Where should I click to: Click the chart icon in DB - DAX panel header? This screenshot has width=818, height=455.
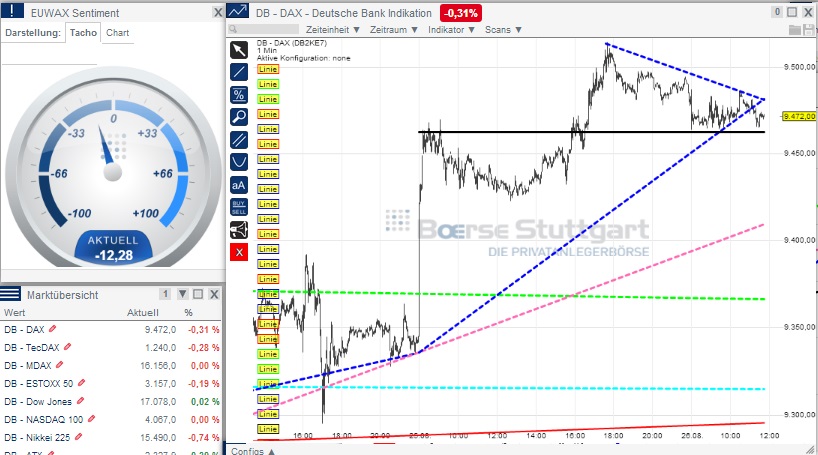click(x=238, y=11)
